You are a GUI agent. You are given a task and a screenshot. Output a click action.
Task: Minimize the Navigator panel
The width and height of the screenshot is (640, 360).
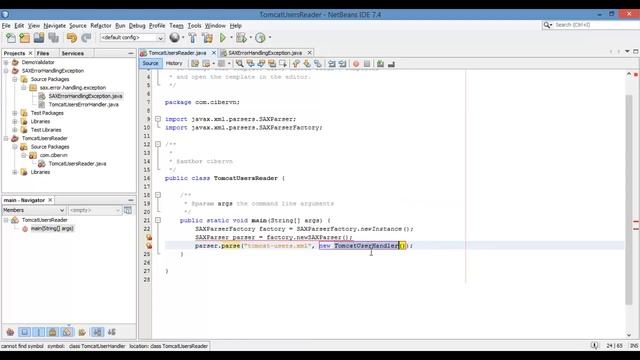pos(131,200)
